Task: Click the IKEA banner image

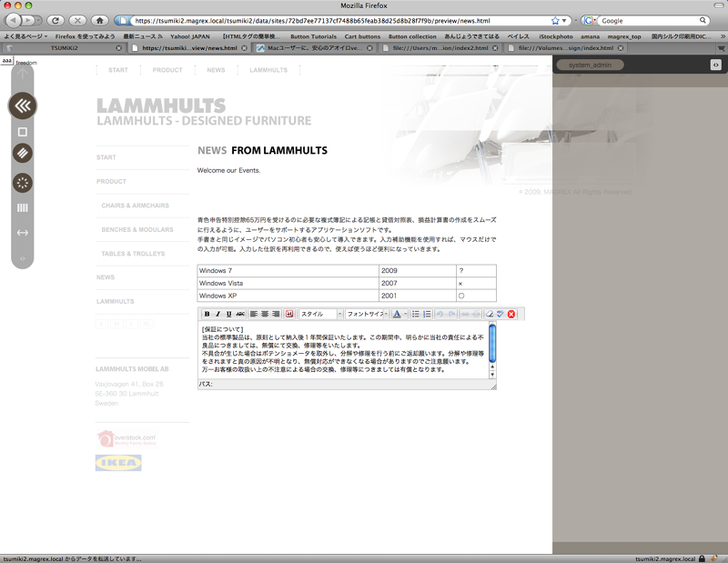Action: (118, 463)
